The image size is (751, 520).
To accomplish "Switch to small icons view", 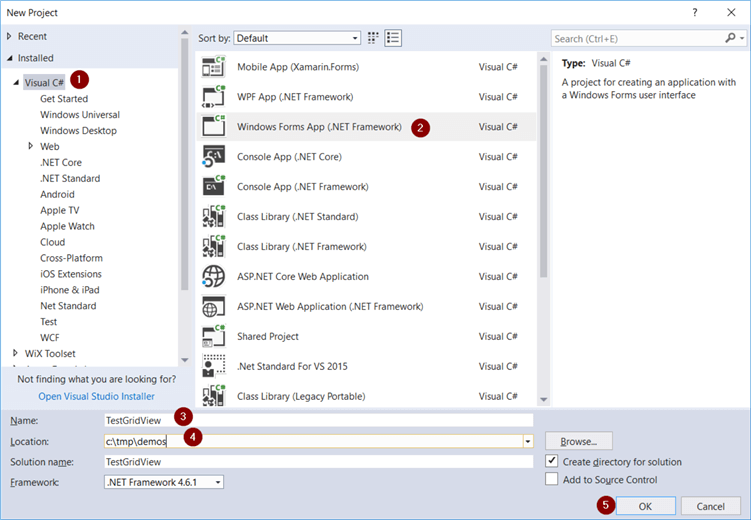I will [x=373, y=38].
